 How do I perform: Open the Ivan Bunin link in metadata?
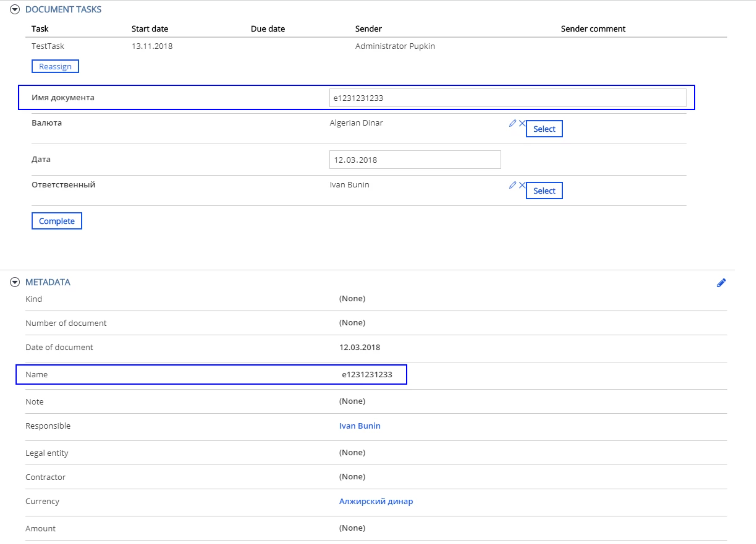click(360, 426)
